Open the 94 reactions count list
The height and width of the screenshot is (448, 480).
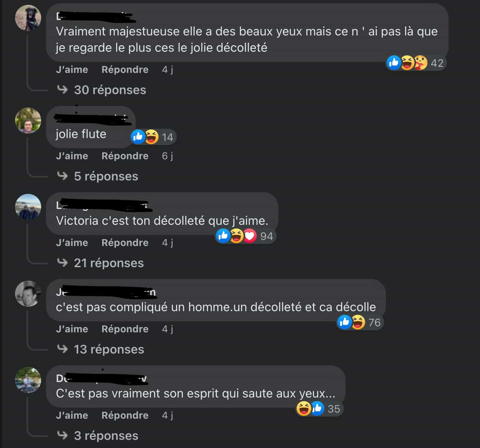point(266,236)
